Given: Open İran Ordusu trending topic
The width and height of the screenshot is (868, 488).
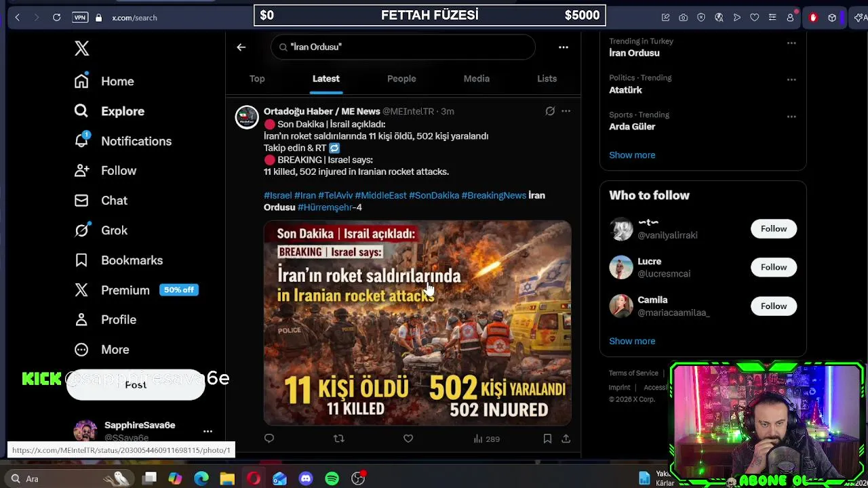Looking at the screenshot, I should pos(634,53).
